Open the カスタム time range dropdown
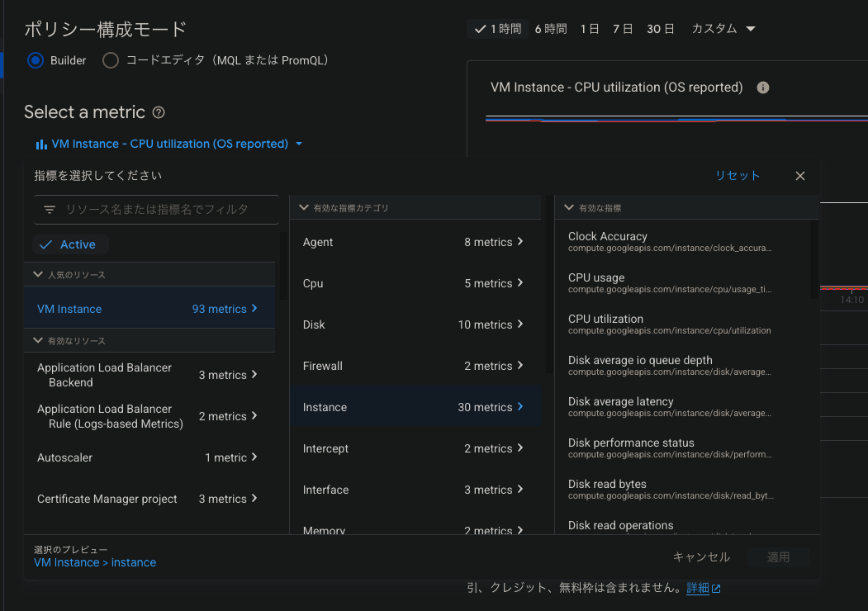The height and width of the screenshot is (611, 868). [723, 29]
